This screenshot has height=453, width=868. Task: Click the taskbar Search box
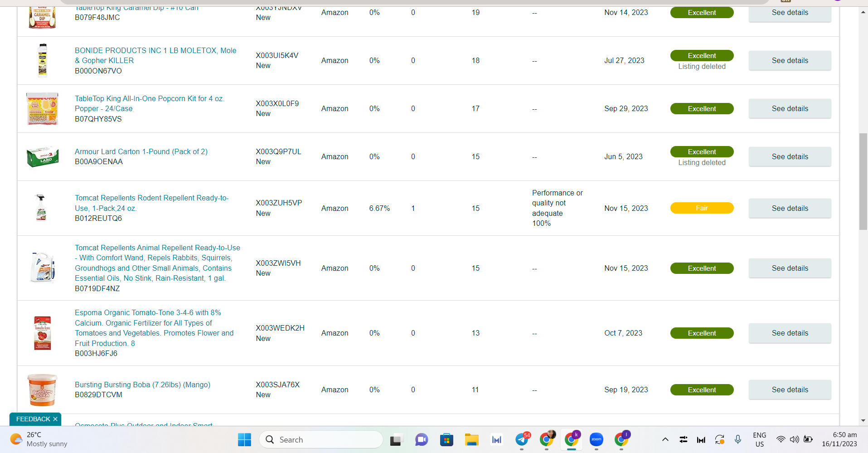321,439
